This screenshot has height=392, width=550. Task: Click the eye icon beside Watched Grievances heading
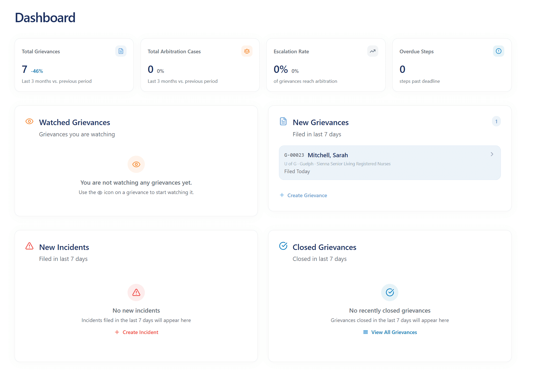[x=29, y=121]
